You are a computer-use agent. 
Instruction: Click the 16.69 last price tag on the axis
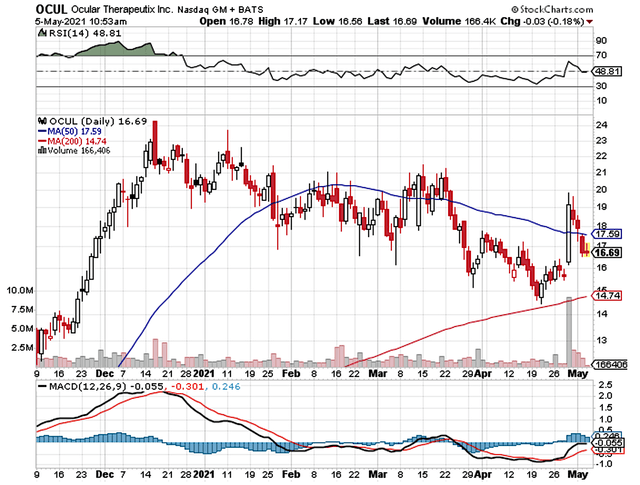point(608,253)
